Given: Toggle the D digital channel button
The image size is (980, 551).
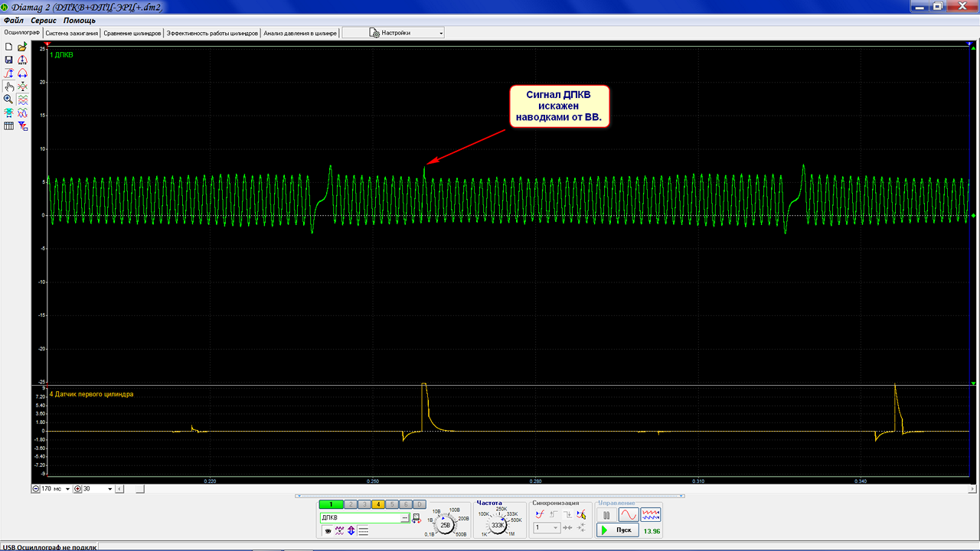Looking at the screenshot, I should coord(419,504).
